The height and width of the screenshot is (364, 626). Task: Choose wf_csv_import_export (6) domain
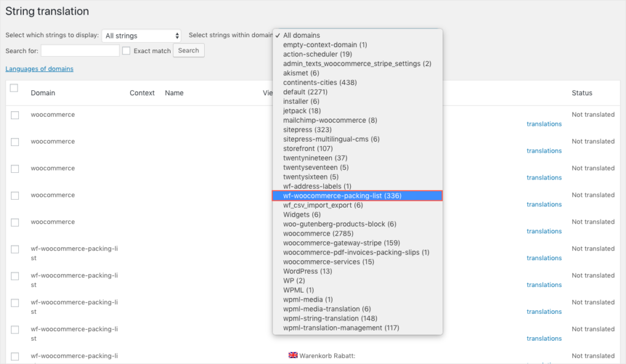(357, 205)
